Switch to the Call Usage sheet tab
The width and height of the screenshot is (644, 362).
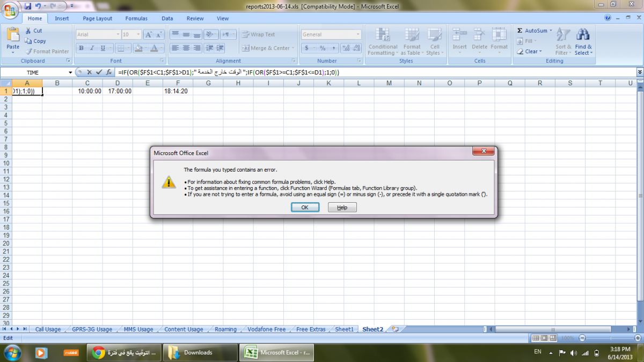pos(48,329)
